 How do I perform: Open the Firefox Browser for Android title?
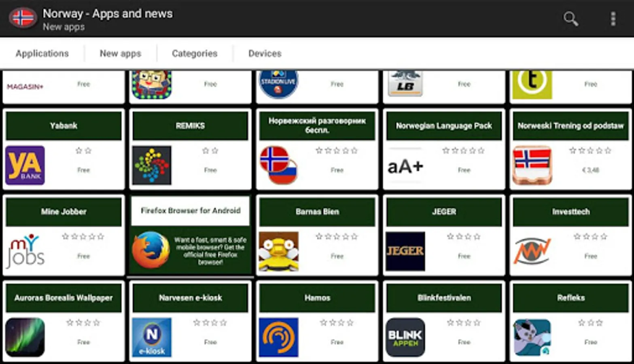190,211
